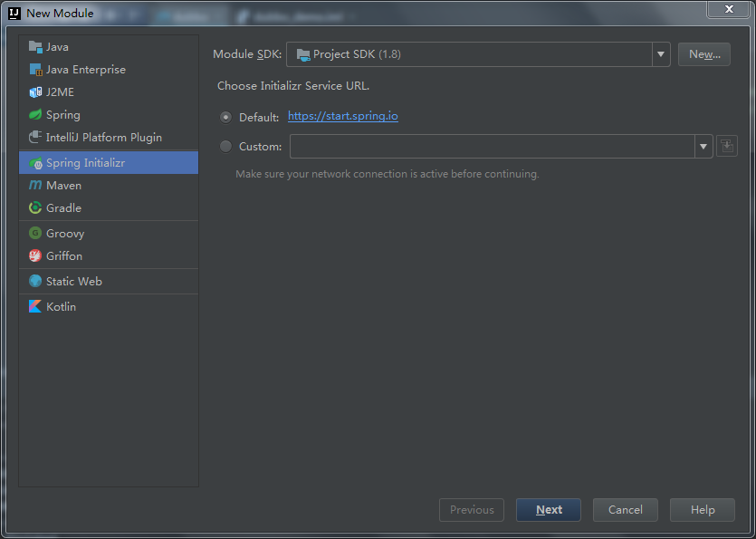Select Maven module type
The width and height of the screenshot is (756, 539).
109,186
